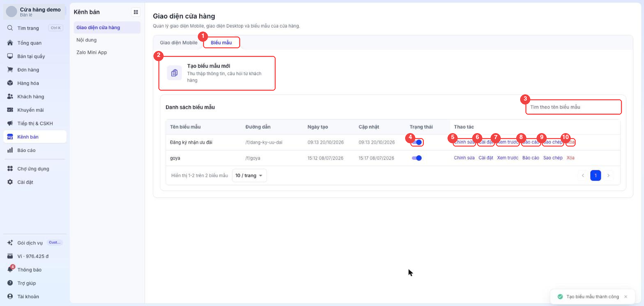Click the Cửa hàng demo store avatar

pos(11,12)
